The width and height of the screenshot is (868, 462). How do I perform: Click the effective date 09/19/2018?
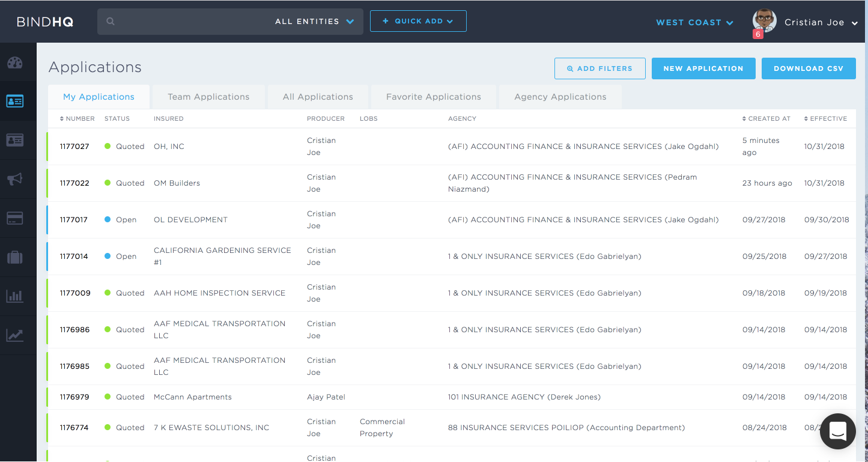825,293
